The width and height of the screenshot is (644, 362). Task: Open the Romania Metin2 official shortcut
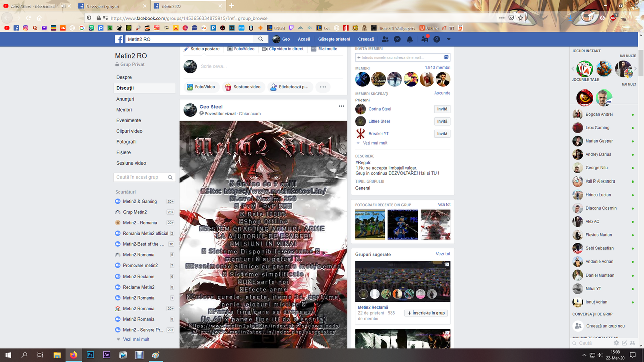[x=145, y=233]
